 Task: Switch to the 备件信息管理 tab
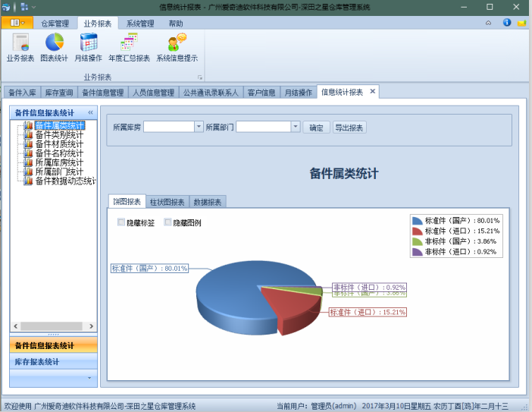coord(103,93)
